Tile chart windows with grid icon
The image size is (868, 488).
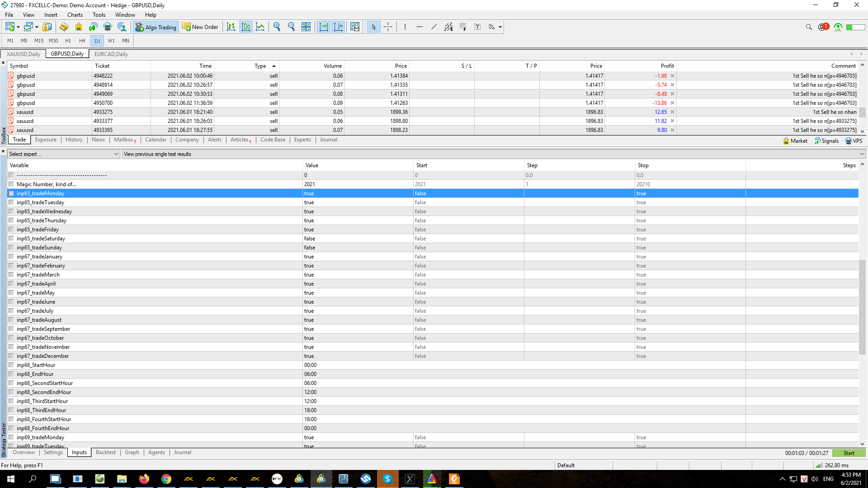click(x=306, y=27)
